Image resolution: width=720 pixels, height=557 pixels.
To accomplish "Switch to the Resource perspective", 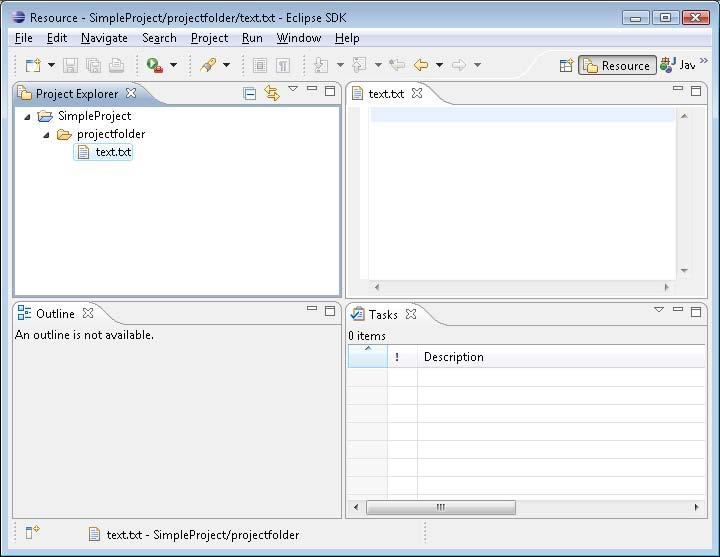I will 617,66.
